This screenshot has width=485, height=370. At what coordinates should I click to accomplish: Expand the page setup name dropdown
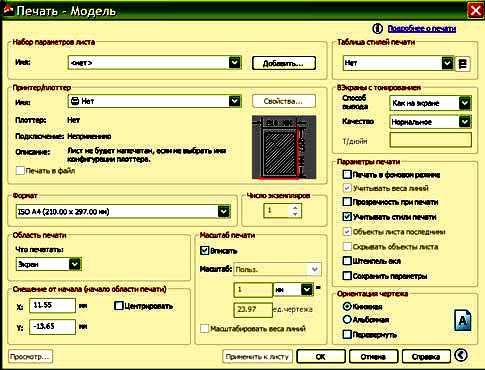pos(235,63)
